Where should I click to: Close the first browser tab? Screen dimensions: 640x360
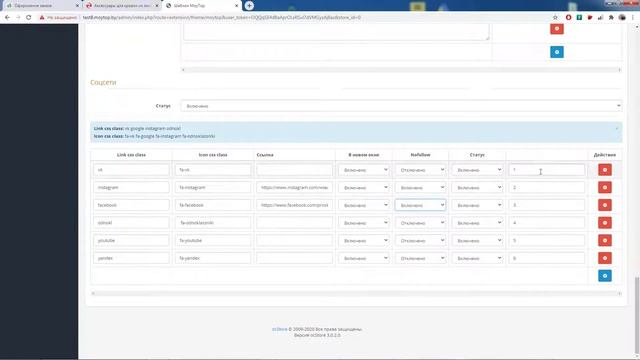tap(78, 6)
